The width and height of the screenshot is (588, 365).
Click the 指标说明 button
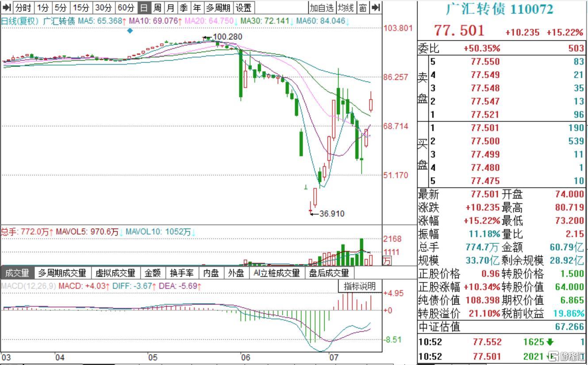(x=360, y=286)
